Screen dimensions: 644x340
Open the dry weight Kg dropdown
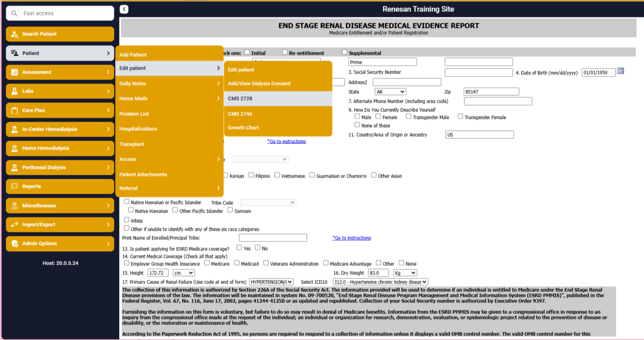pos(405,273)
